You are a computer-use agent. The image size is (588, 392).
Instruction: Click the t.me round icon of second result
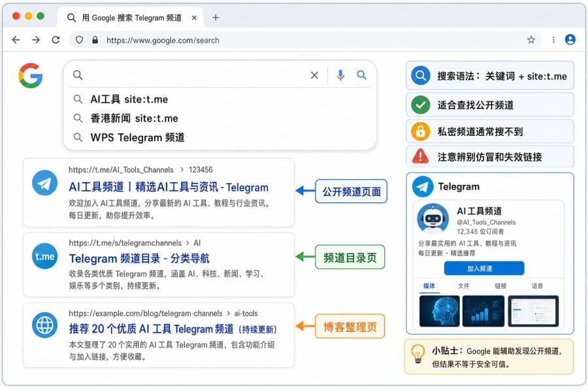pyautogui.click(x=44, y=256)
